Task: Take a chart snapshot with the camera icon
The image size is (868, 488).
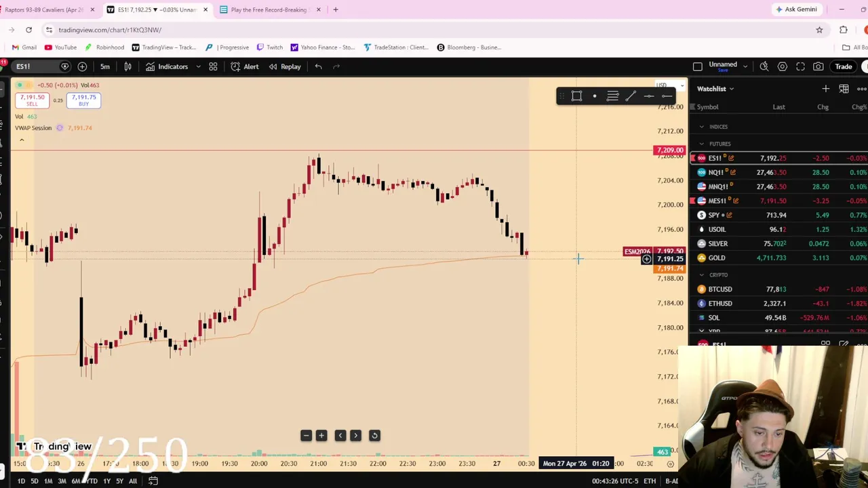Action: tap(818, 66)
